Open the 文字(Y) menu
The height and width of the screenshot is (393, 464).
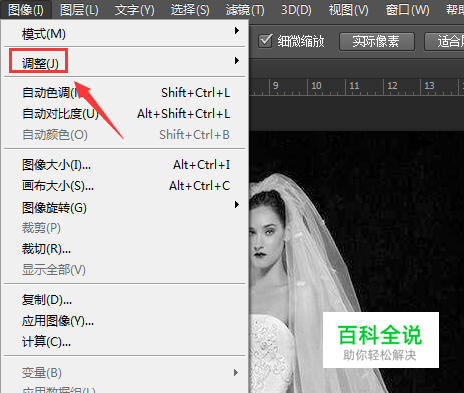pos(135,10)
